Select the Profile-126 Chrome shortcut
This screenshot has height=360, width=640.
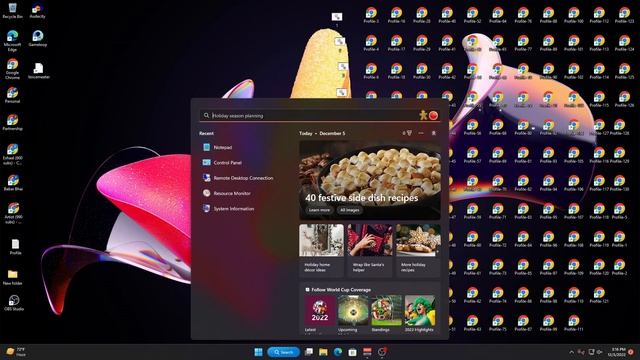tap(624, 99)
